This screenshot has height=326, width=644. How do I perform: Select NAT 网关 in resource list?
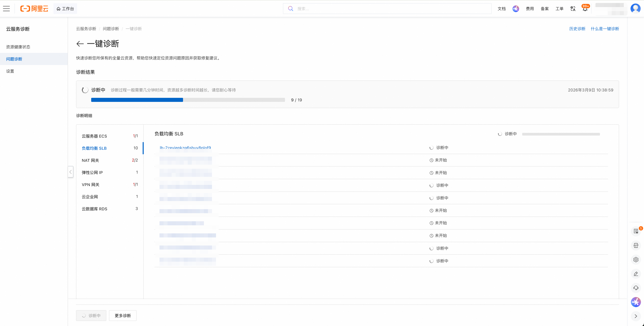pos(110,160)
